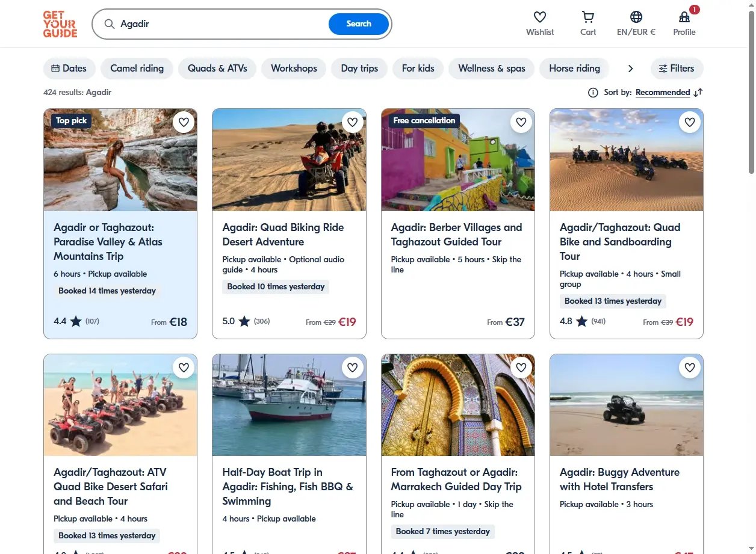Open the Dates picker chip
Viewport: 756px width, 554px height.
tap(69, 69)
